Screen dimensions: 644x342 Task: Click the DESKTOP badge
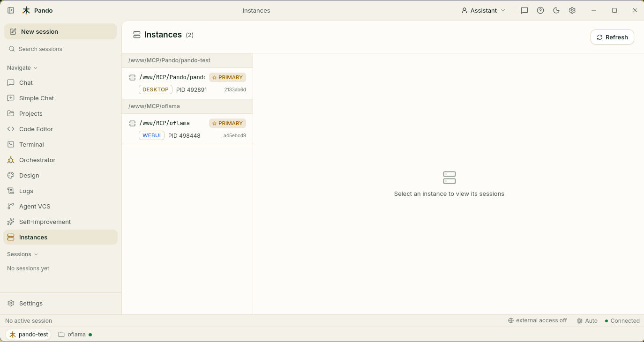click(x=156, y=89)
